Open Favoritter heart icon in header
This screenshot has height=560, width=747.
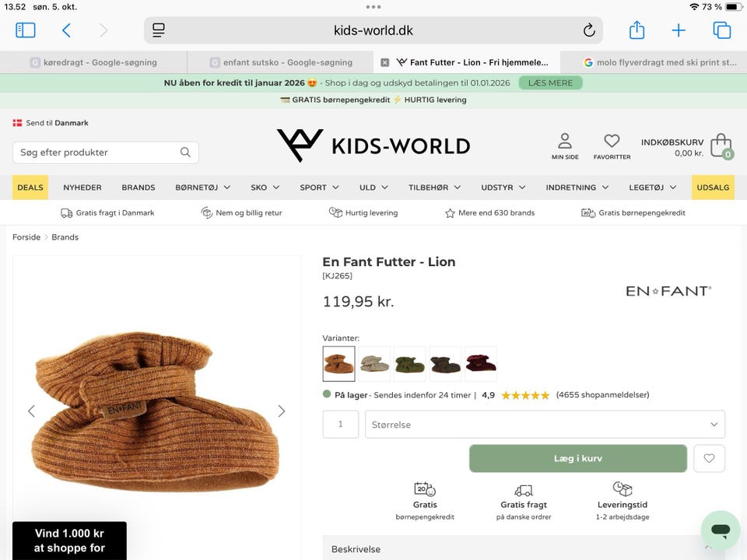coord(612,145)
